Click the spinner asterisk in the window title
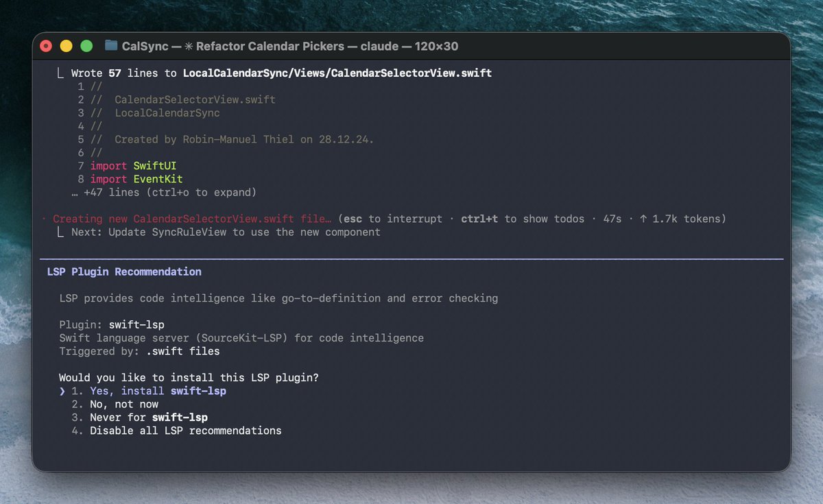The image size is (823, 504). click(189, 47)
